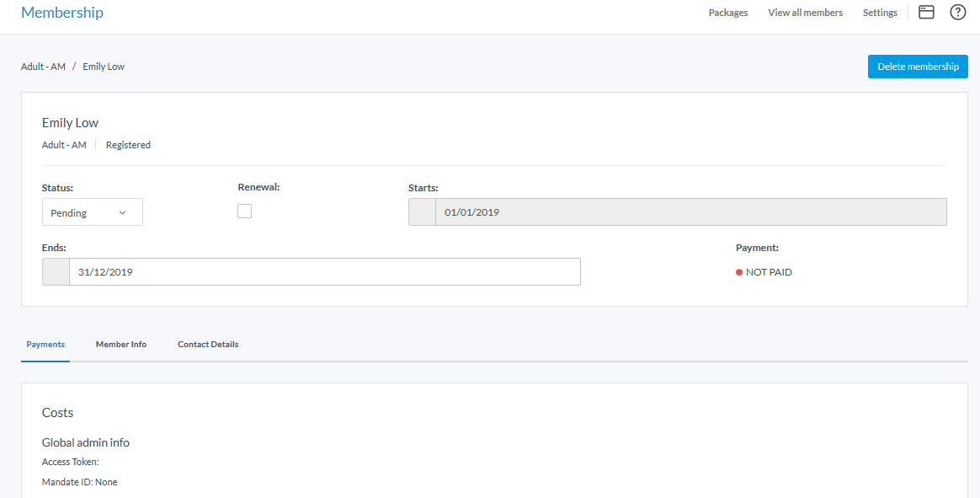This screenshot has width=980, height=498.
Task: Expand the Status dropdown showing Pending
Action: point(92,213)
